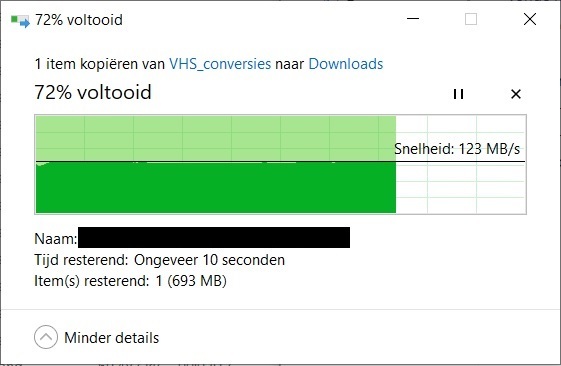Click the Minder details label
The height and width of the screenshot is (366, 561).
pos(111,338)
